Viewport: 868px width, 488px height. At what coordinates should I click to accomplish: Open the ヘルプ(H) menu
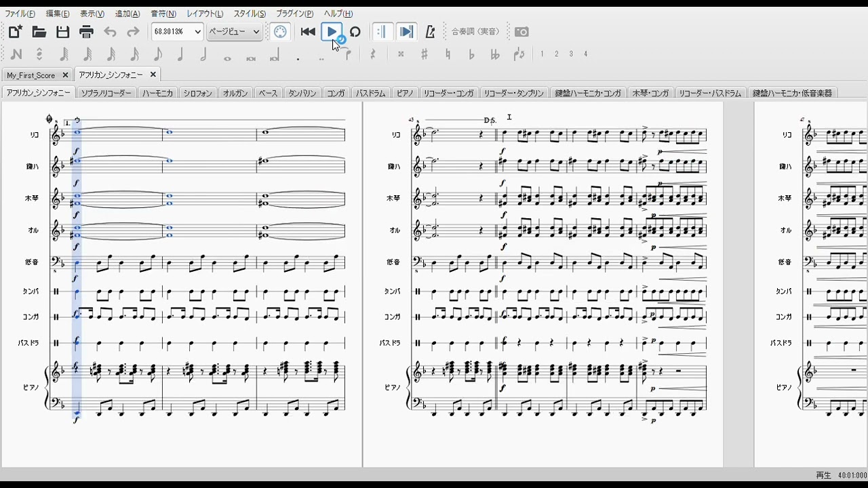(338, 14)
